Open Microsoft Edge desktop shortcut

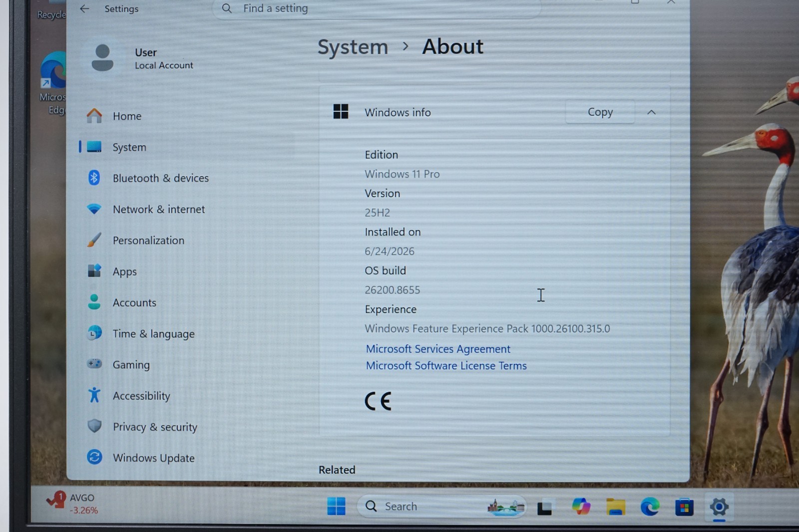[x=53, y=83]
